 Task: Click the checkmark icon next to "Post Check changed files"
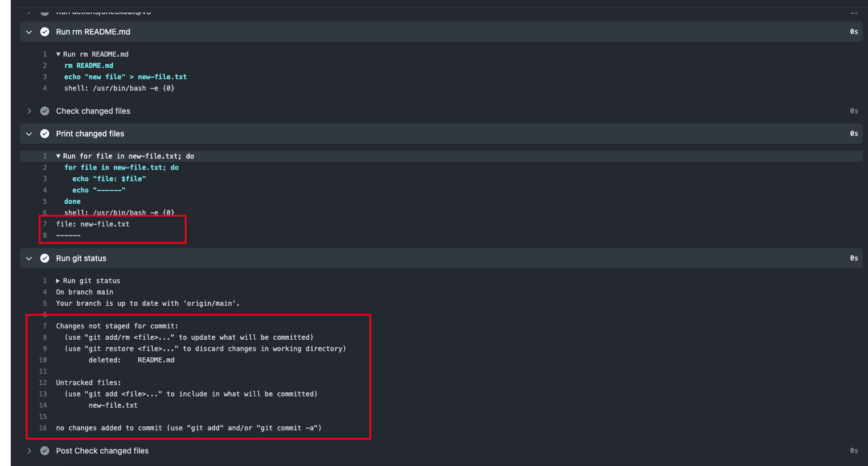coord(45,451)
